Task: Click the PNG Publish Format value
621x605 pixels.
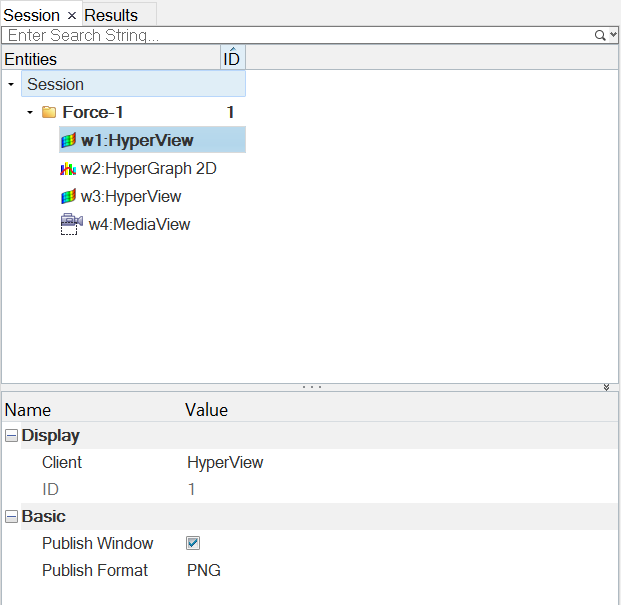Action: (x=204, y=570)
